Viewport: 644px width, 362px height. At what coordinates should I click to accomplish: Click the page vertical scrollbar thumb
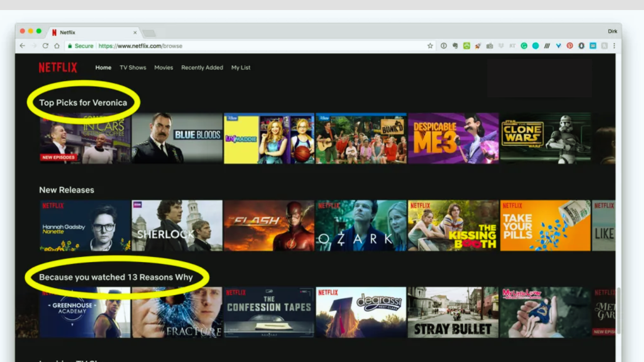(x=618, y=310)
